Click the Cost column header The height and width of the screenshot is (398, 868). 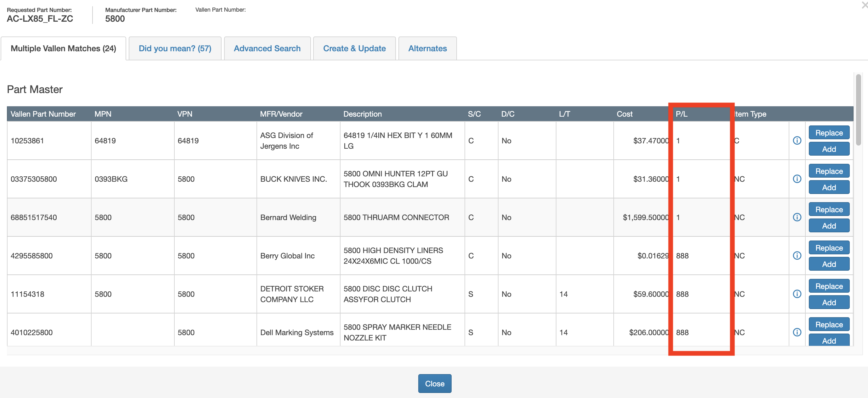pyautogui.click(x=624, y=114)
